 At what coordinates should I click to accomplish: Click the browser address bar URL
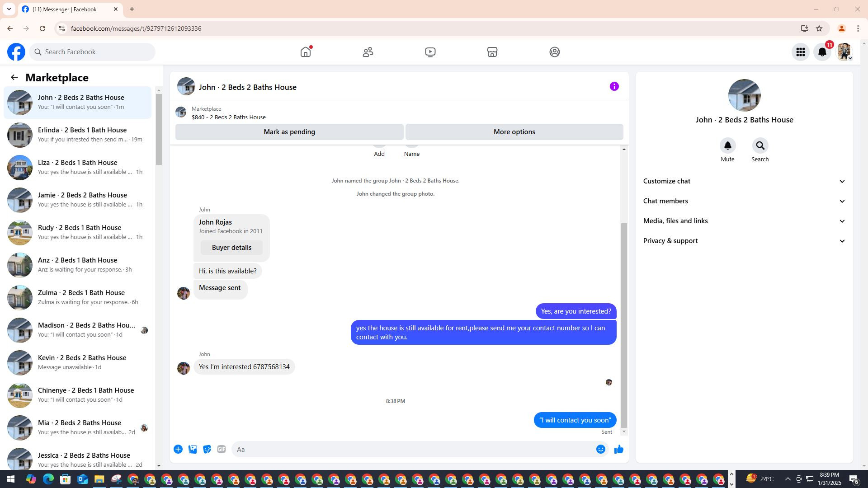pos(136,28)
